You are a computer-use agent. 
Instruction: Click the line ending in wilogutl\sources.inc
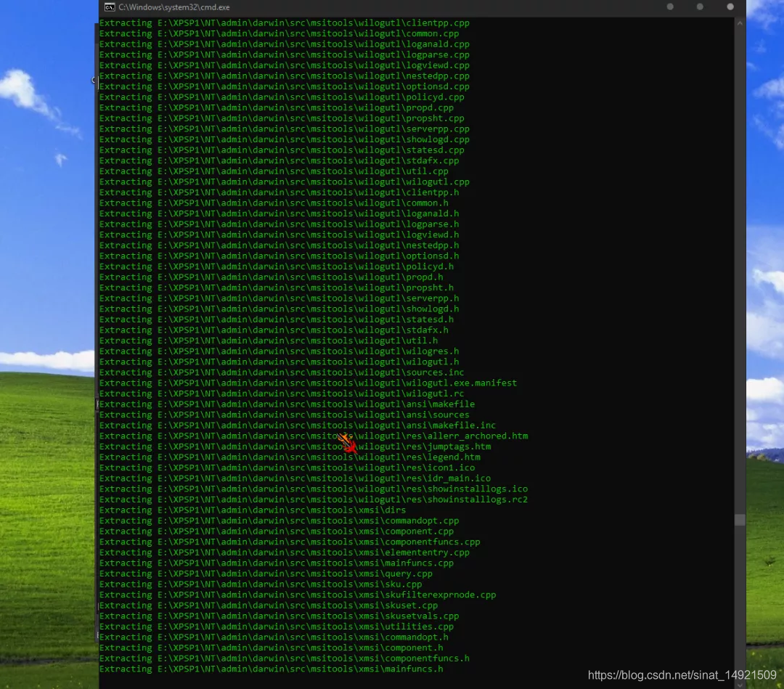pyautogui.click(x=282, y=372)
